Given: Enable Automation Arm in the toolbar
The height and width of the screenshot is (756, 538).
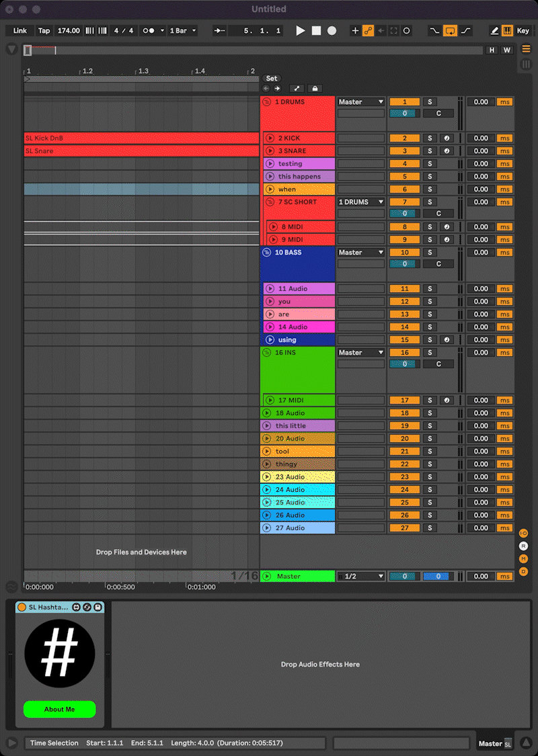Looking at the screenshot, I should [x=368, y=31].
